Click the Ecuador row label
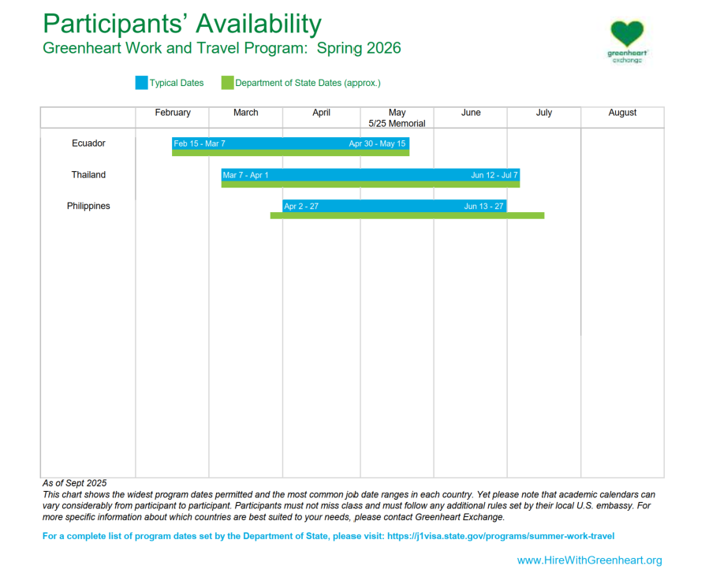The height and width of the screenshot is (588, 705). click(88, 143)
